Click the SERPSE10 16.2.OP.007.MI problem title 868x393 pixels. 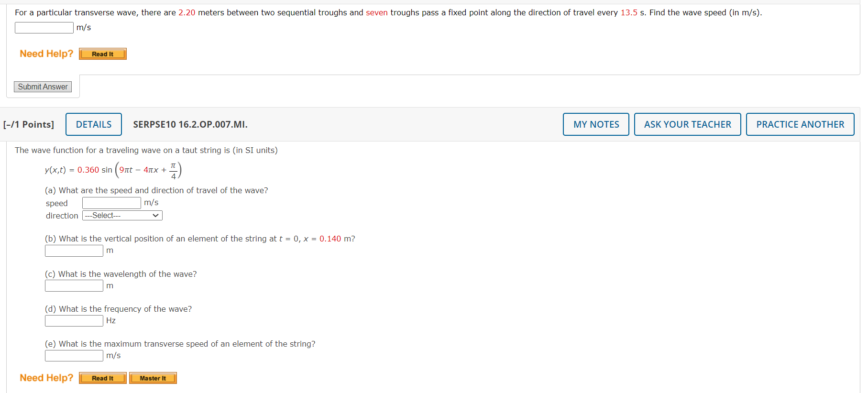click(x=190, y=124)
